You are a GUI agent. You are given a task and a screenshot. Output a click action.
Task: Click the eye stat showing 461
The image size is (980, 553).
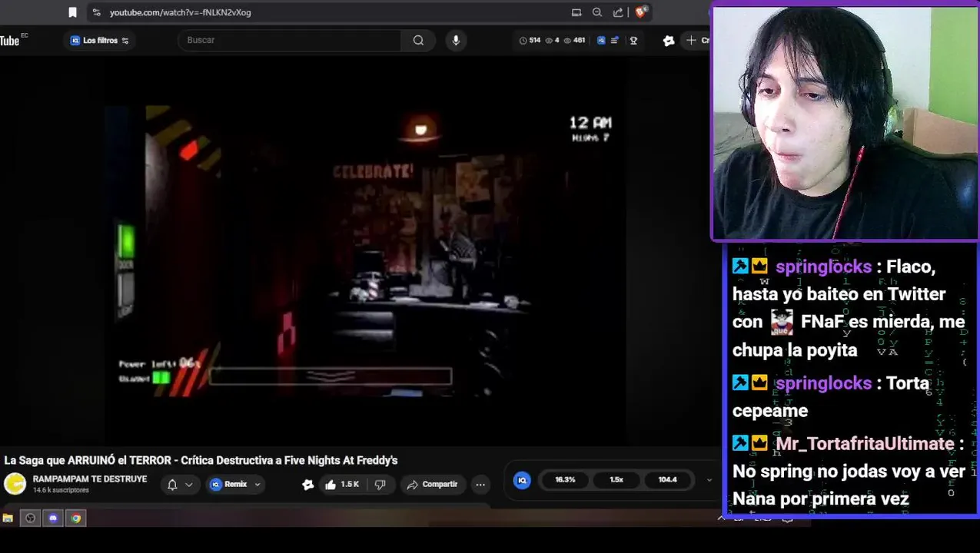pyautogui.click(x=574, y=40)
